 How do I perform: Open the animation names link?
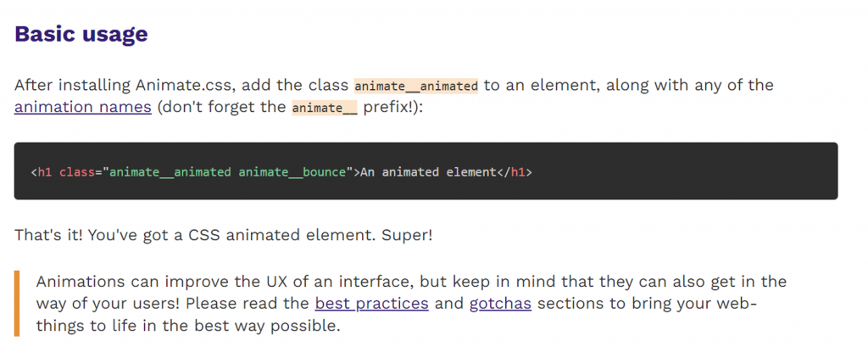(82, 108)
